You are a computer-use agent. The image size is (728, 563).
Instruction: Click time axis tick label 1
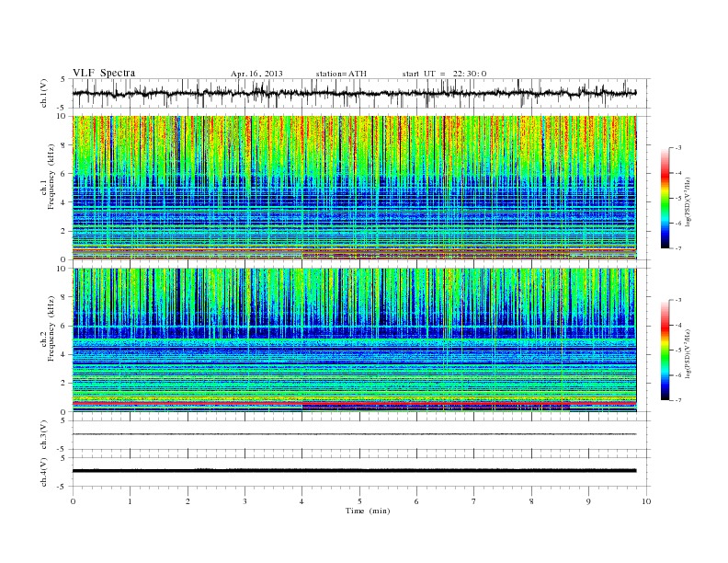(x=130, y=501)
